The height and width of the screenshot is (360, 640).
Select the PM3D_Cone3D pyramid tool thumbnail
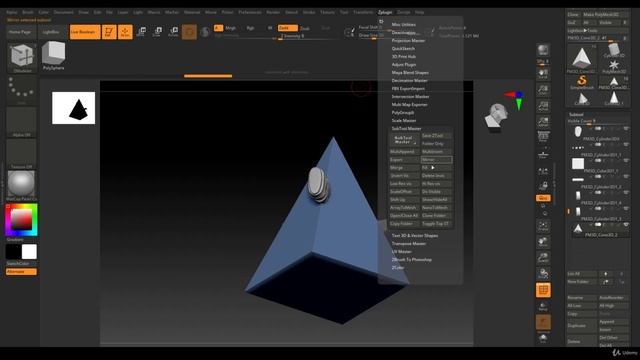(581, 58)
